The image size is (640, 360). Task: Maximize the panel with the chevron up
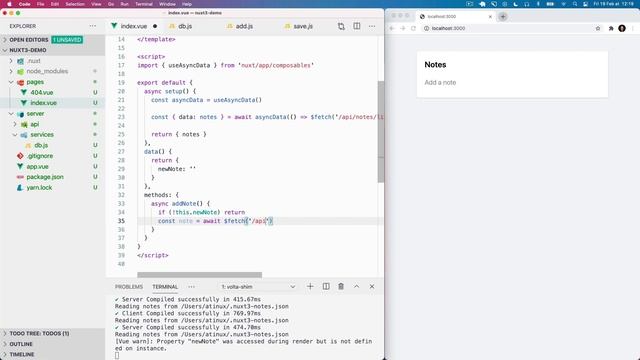coord(356,287)
